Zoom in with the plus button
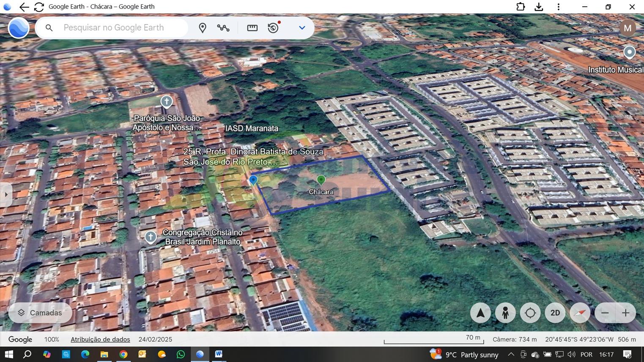Viewport: 644px width, 362px height. pyautogui.click(x=625, y=313)
